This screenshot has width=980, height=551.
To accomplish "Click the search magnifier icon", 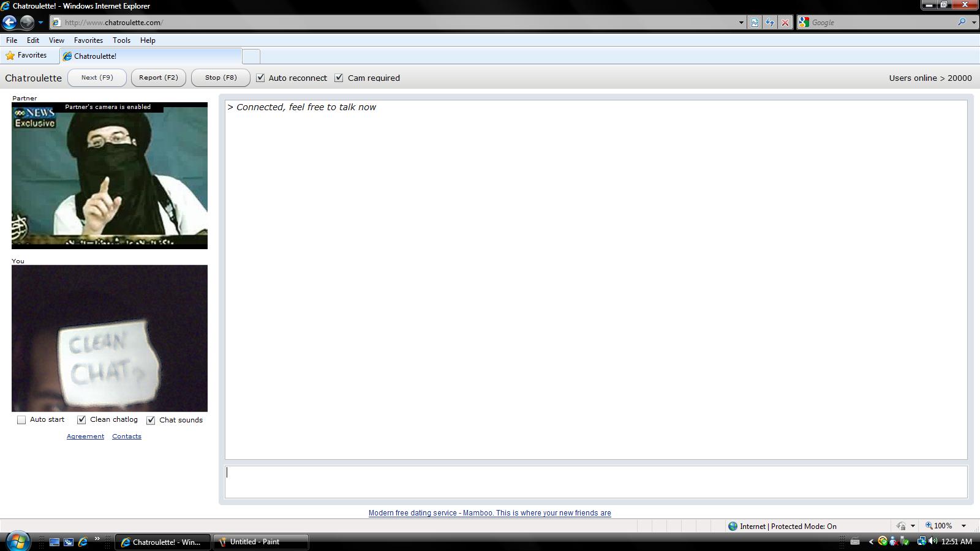I will tap(962, 22).
